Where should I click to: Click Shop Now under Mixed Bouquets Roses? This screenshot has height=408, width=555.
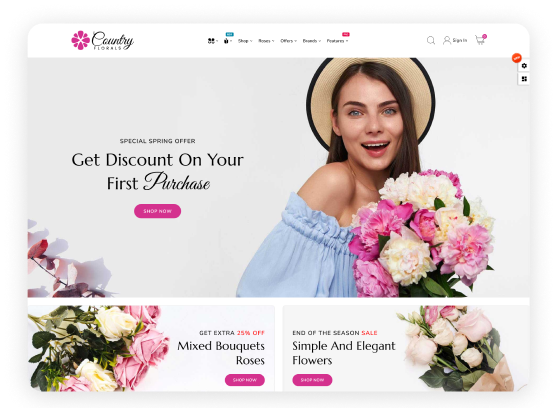coord(245,380)
